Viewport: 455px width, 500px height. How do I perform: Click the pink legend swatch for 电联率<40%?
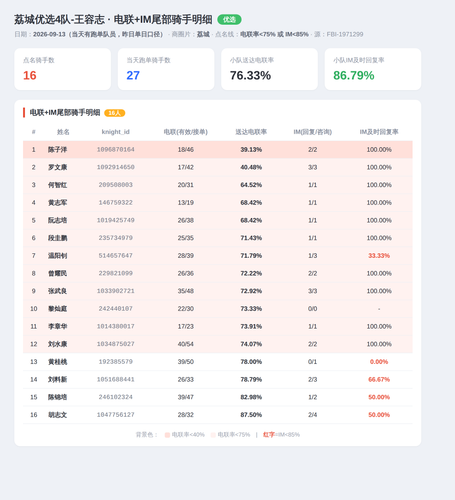tap(167, 435)
